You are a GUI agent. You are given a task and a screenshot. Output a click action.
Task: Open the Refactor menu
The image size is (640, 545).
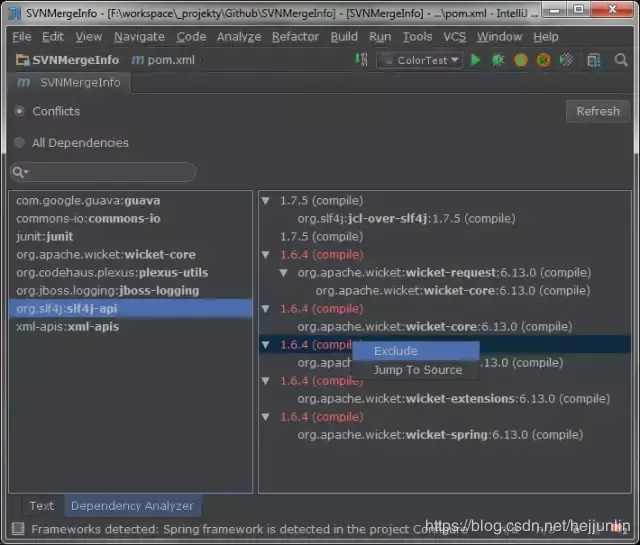tap(296, 37)
